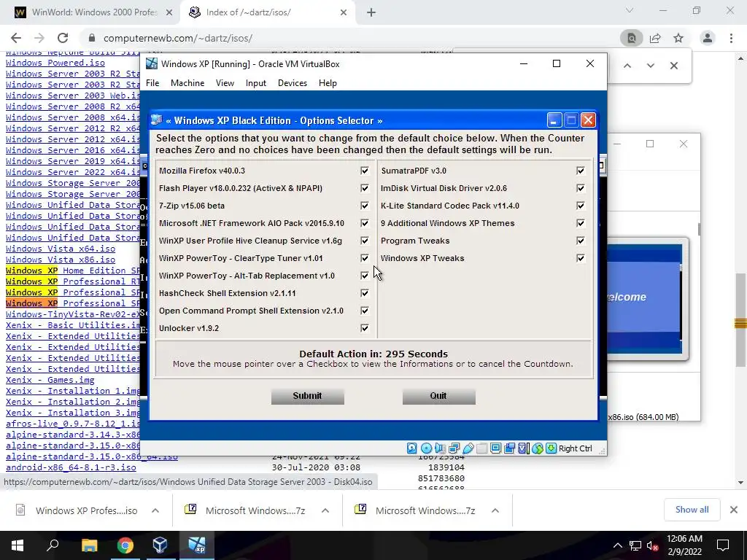Open the Help menu in VirtualBox
The image size is (747, 560).
(328, 83)
